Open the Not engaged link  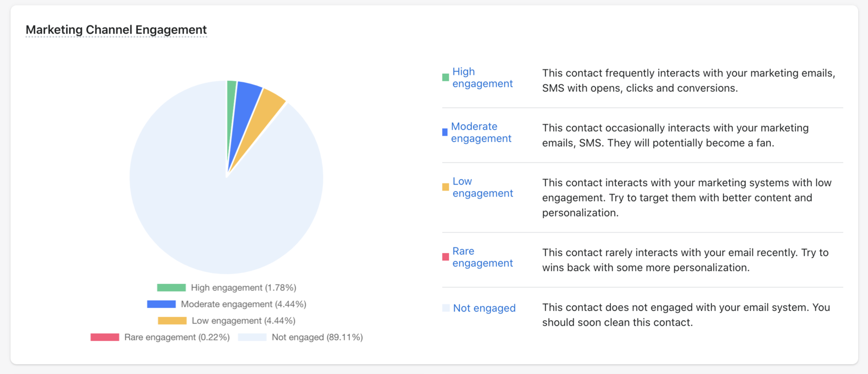pyautogui.click(x=484, y=308)
